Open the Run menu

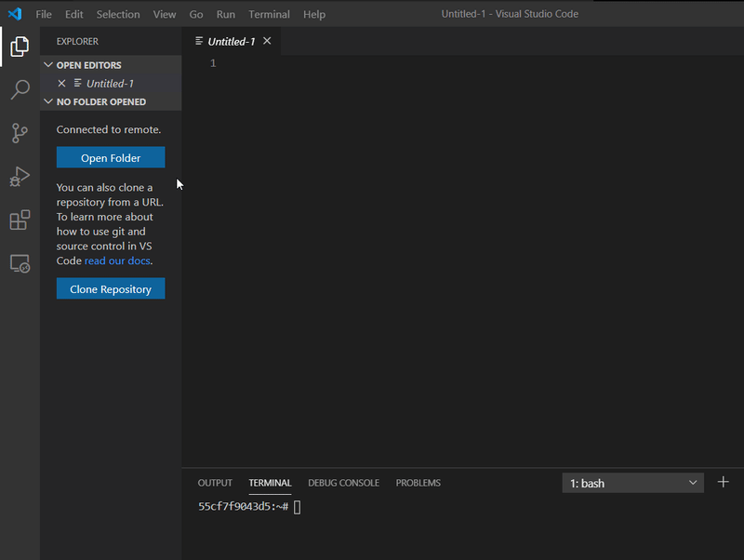point(226,14)
